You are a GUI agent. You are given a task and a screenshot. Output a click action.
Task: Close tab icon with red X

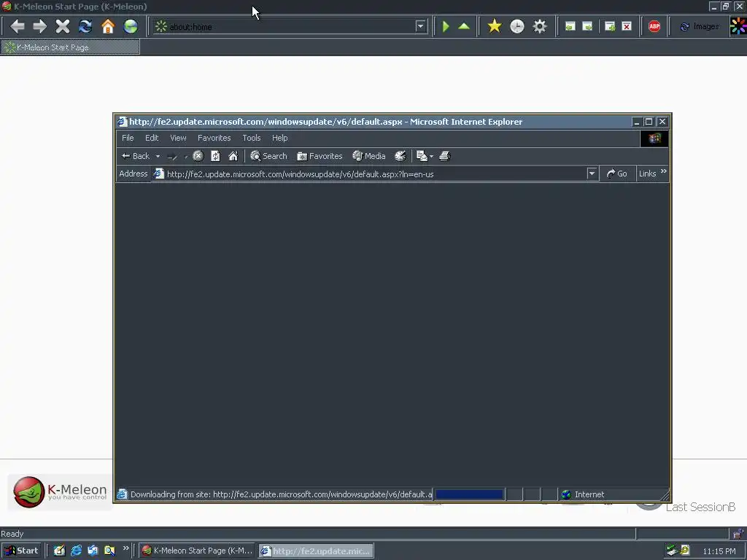point(627,26)
